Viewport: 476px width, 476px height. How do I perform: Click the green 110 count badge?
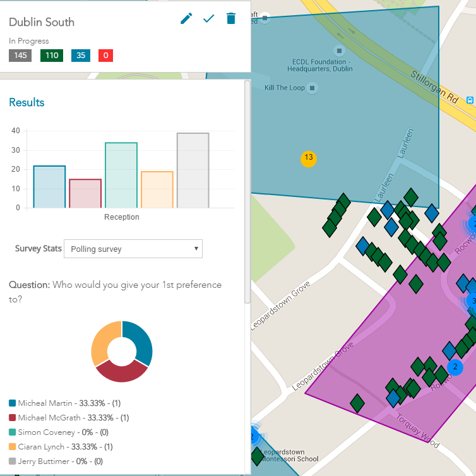(x=52, y=56)
